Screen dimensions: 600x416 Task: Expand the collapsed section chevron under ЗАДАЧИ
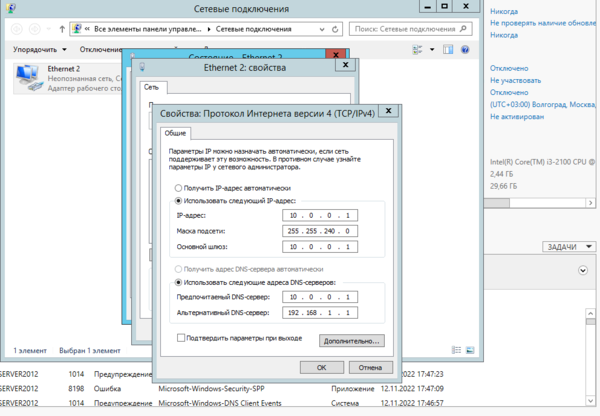[583, 271]
